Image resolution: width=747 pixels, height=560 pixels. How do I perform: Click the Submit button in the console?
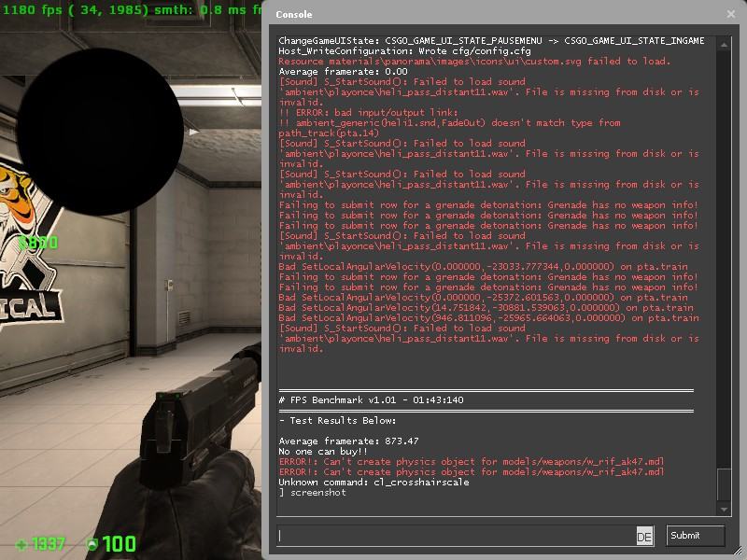click(x=695, y=536)
